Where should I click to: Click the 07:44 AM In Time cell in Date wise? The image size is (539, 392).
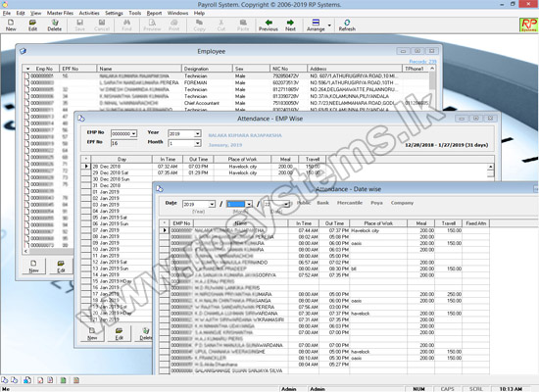point(304,230)
